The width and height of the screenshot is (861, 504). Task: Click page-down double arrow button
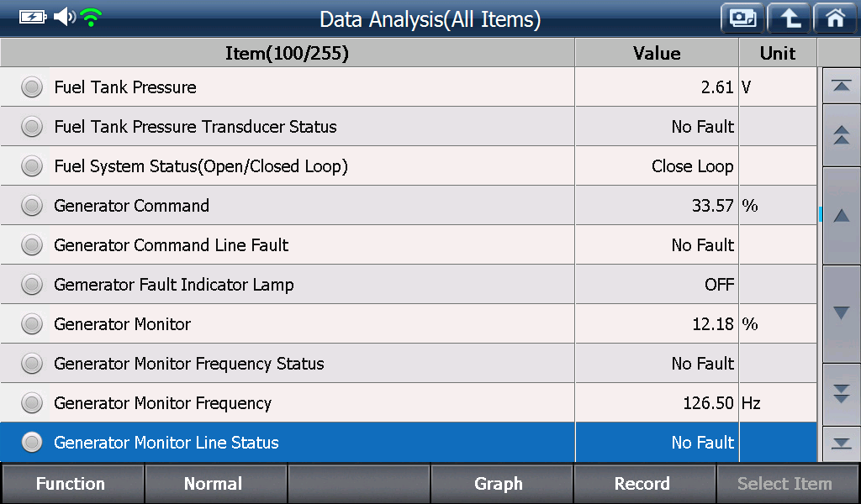coord(841,394)
